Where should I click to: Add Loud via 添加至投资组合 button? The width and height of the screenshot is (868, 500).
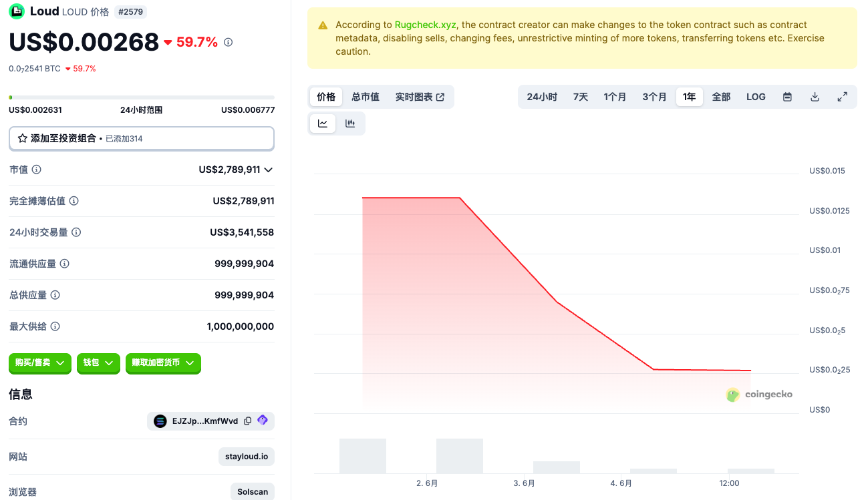point(141,138)
